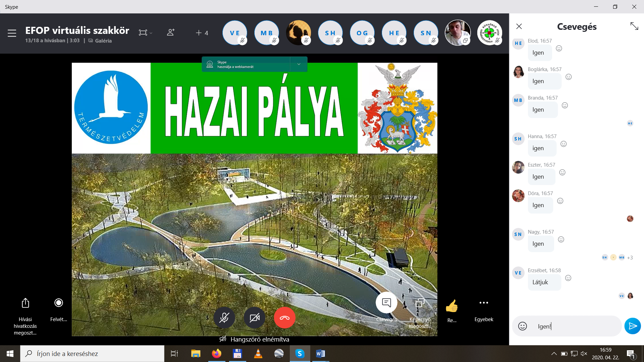React to Eszter's message with emoji
This screenshot has width=644, height=362.
(x=562, y=172)
